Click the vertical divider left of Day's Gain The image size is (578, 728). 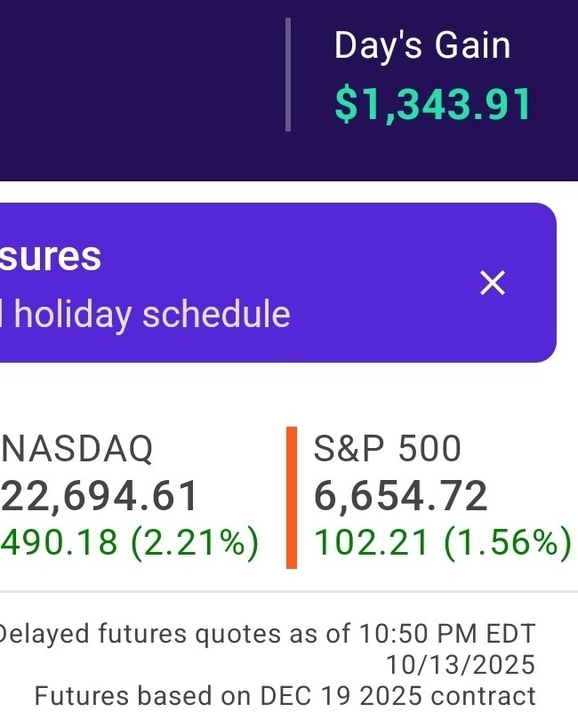(x=288, y=75)
